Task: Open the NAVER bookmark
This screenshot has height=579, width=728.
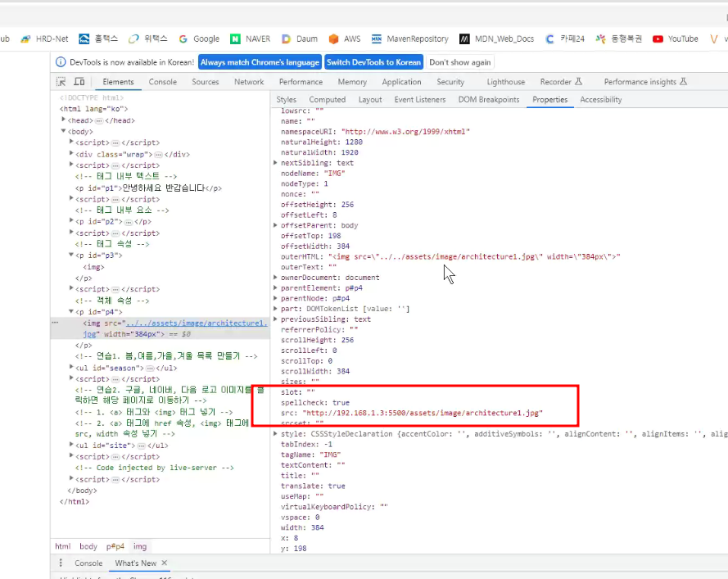Action: [x=251, y=39]
